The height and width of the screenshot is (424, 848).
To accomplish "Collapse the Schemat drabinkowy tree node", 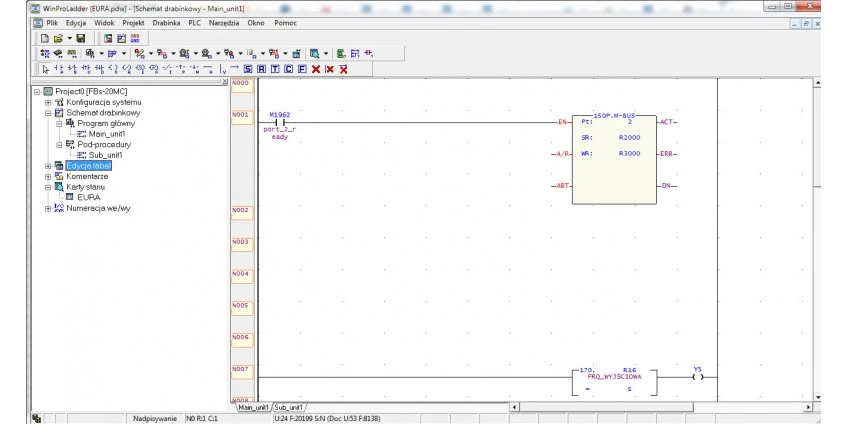I will click(47, 113).
